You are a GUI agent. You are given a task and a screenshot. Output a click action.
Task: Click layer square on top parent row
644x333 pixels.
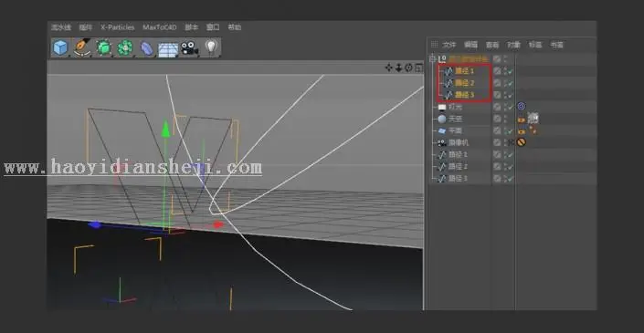[x=497, y=59]
